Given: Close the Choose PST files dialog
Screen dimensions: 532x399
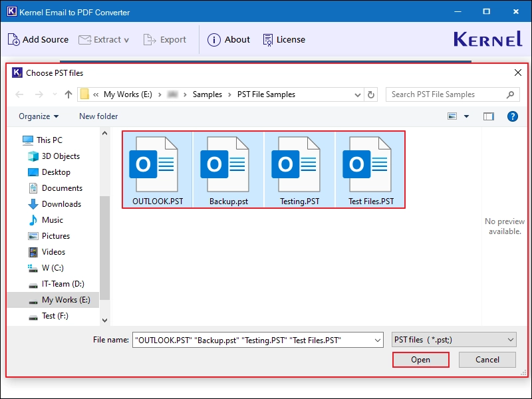Looking at the screenshot, I should pyautogui.click(x=518, y=72).
